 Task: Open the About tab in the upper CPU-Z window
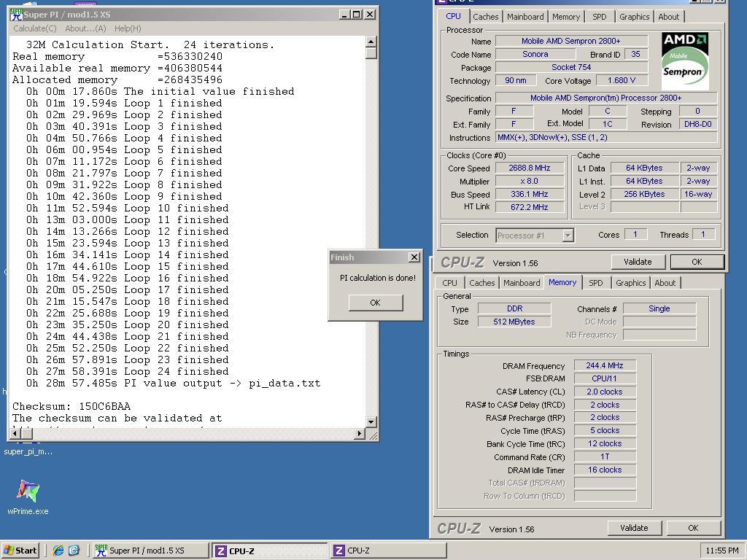pos(668,17)
